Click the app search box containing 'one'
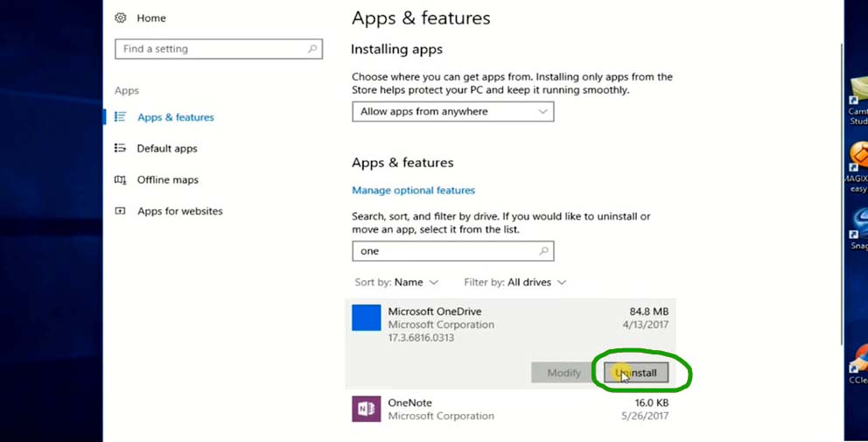This screenshot has height=442, width=868. pyautogui.click(x=453, y=251)
